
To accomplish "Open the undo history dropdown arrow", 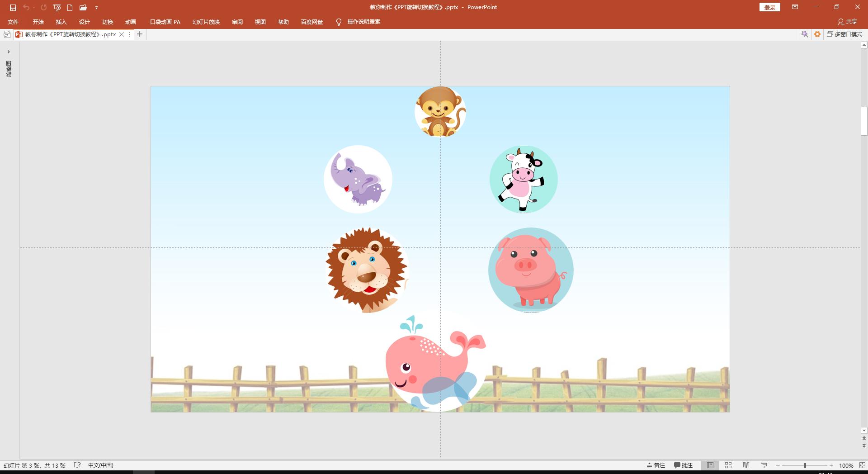I will coord(34,8).
